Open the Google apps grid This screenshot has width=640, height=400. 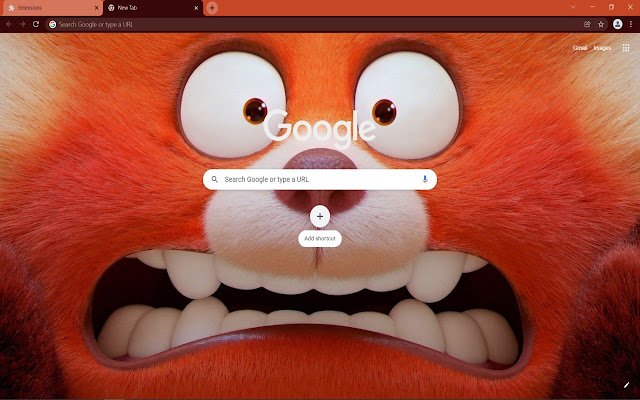pos(626,48)
